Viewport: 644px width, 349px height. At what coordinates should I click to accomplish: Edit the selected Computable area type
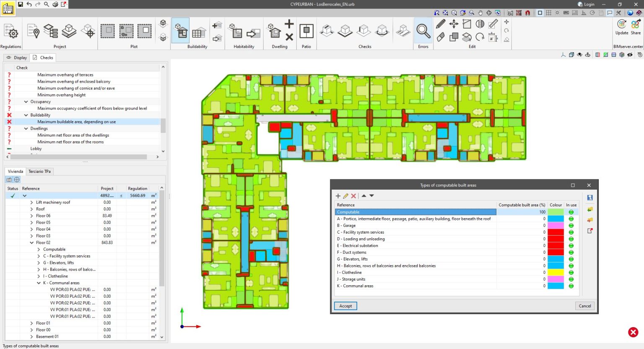coord(345,196)
